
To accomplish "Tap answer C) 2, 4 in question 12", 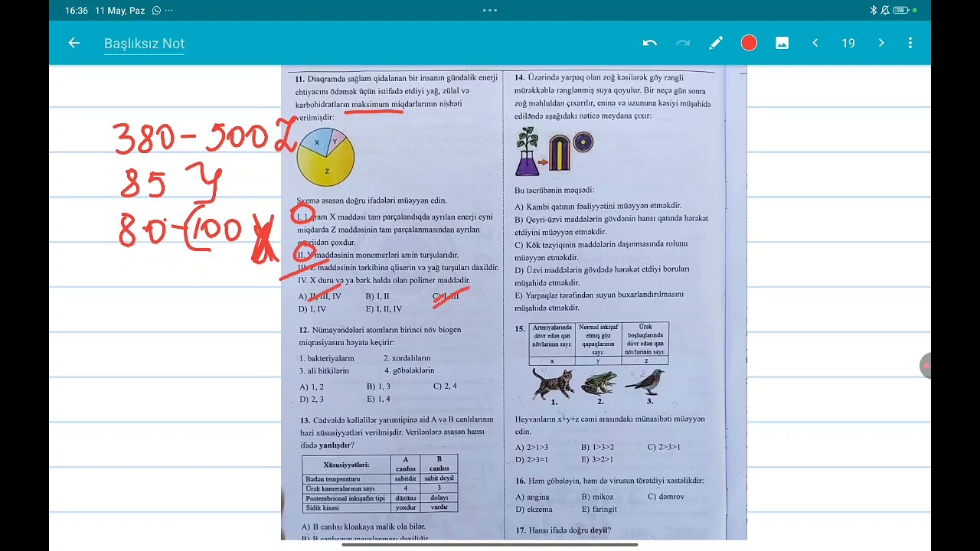I will [x=445, y=386].
